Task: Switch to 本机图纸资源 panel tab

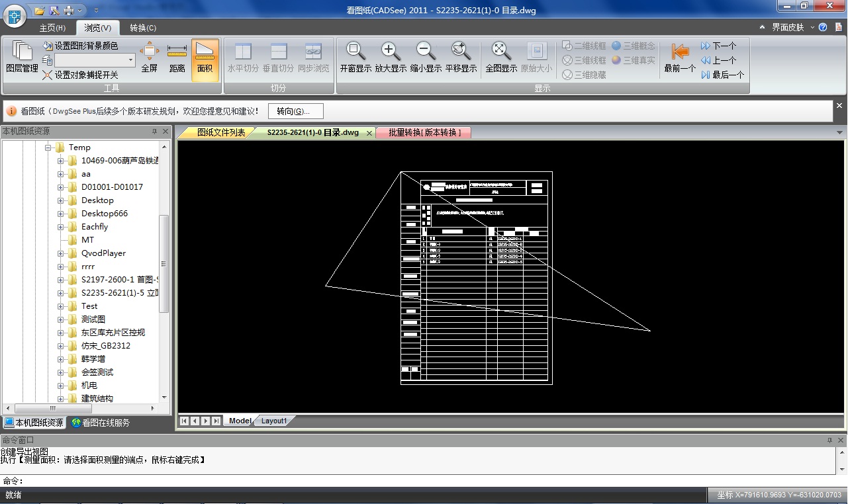Action: [34, 423]
